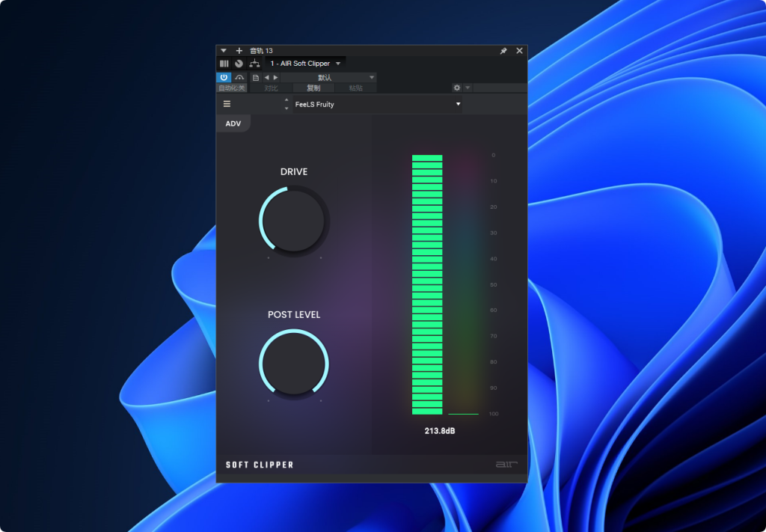This screenshot has width=766, height=532.
Task: Pin the plugin window with the pushpin icon
Action: point(503,51)
